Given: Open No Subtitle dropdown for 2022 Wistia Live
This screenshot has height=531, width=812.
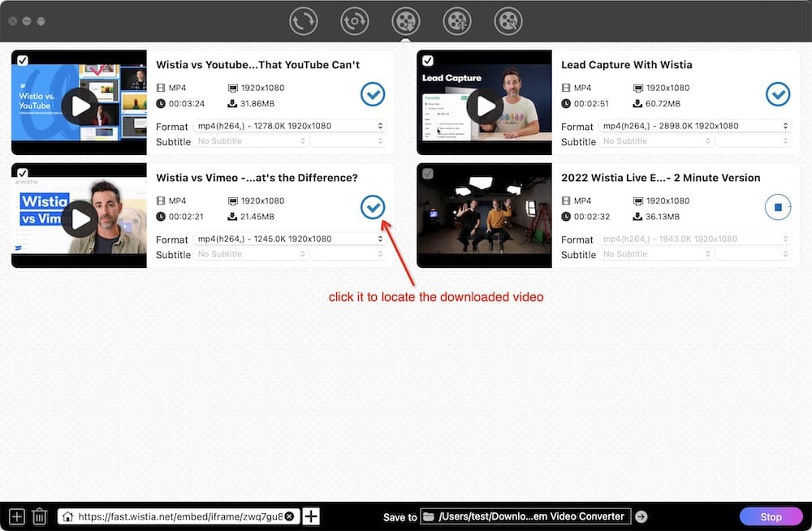Looking at the screenshot, I should tap(656, 254).
